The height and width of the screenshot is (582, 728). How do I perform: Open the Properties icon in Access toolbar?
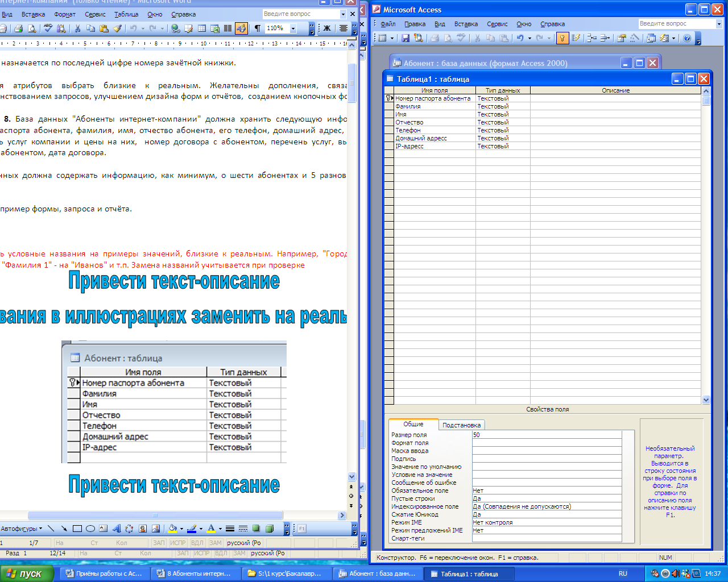(x=622, y=38)
